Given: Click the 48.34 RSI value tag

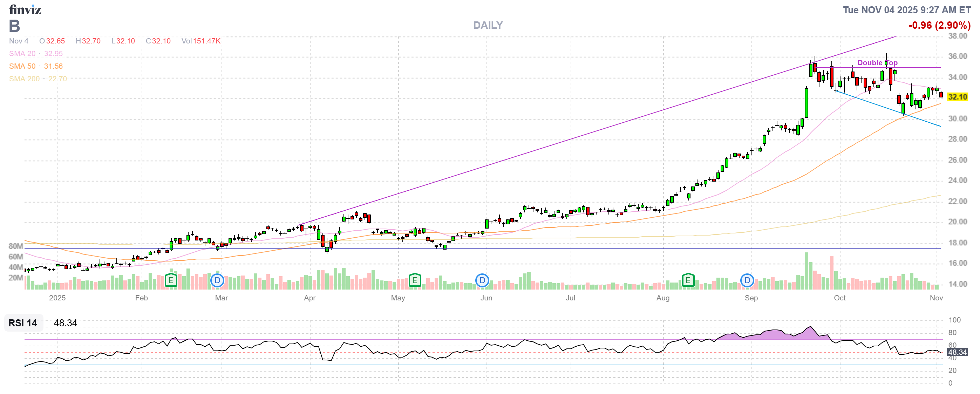Looking at the screenshot, I should coord(957,352).
